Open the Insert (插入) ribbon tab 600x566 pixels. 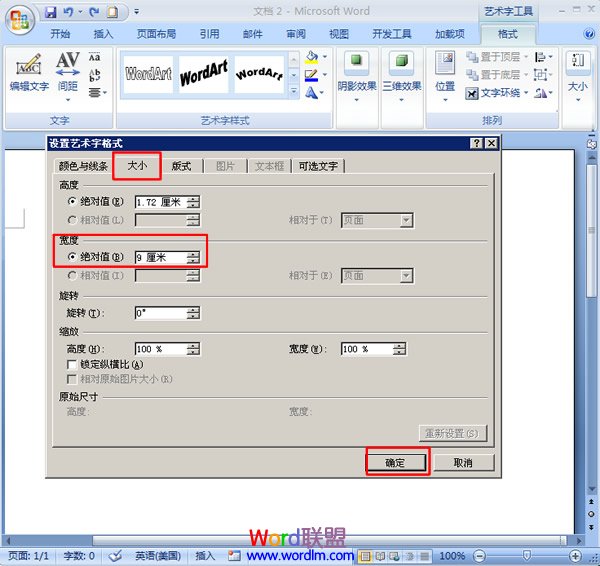point(103,34)
